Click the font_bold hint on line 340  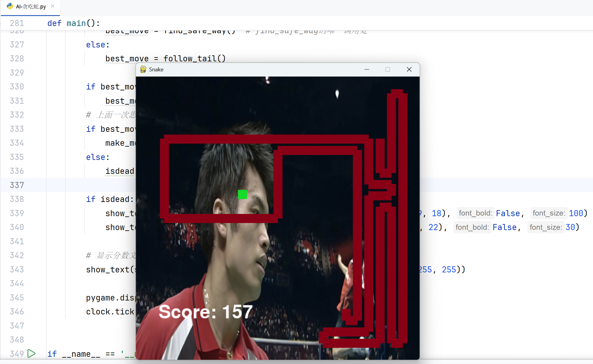click(x=472, y=227)
